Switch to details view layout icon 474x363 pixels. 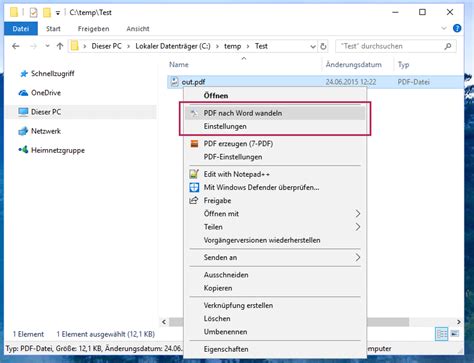coord(442,334)
